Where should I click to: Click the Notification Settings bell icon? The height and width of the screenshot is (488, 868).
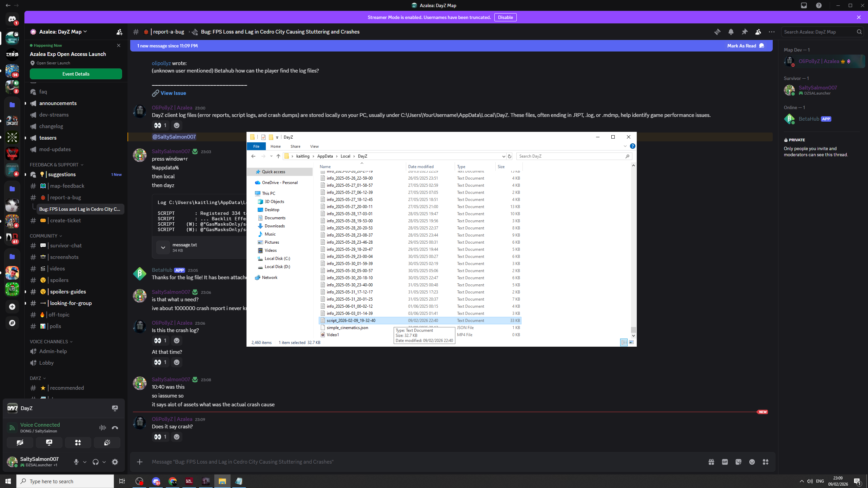pyautogui.click(x=731, y=32)
